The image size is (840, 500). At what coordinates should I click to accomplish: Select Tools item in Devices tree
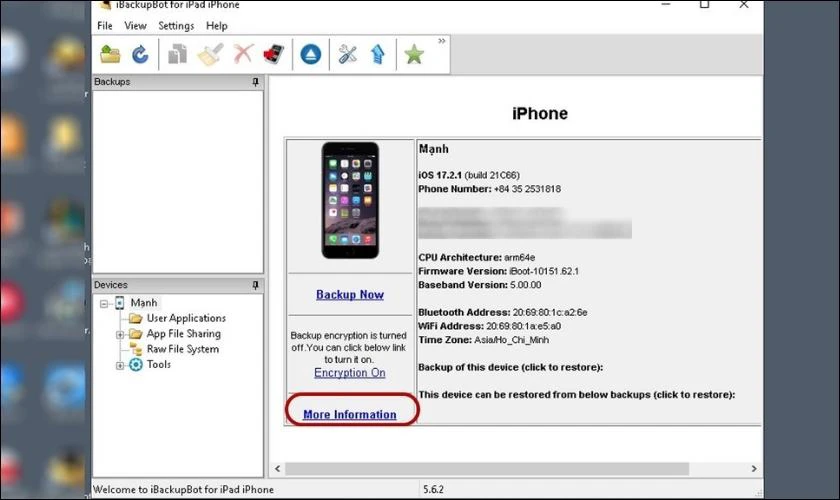coord(159,364)
